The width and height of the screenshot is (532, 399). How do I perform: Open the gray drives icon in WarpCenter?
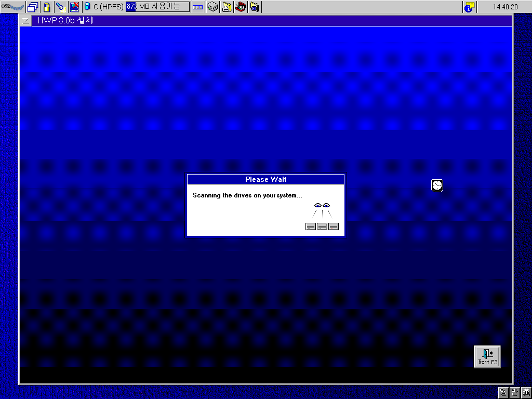click(212, 7)
